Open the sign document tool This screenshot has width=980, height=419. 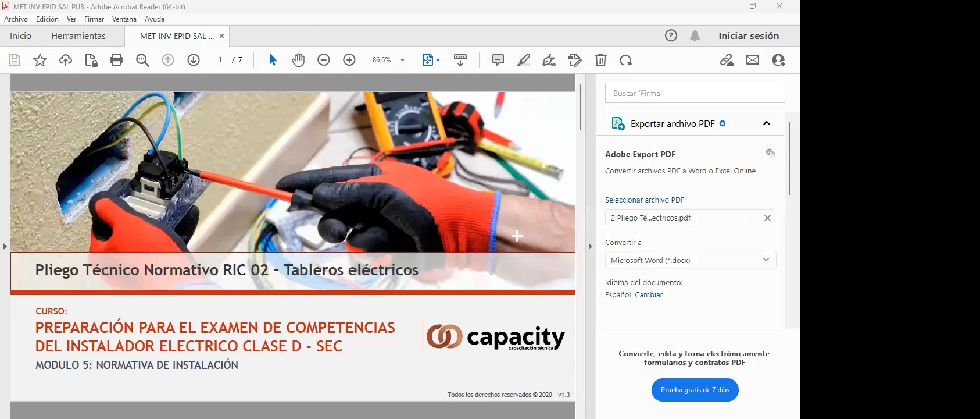click(549, 60)
